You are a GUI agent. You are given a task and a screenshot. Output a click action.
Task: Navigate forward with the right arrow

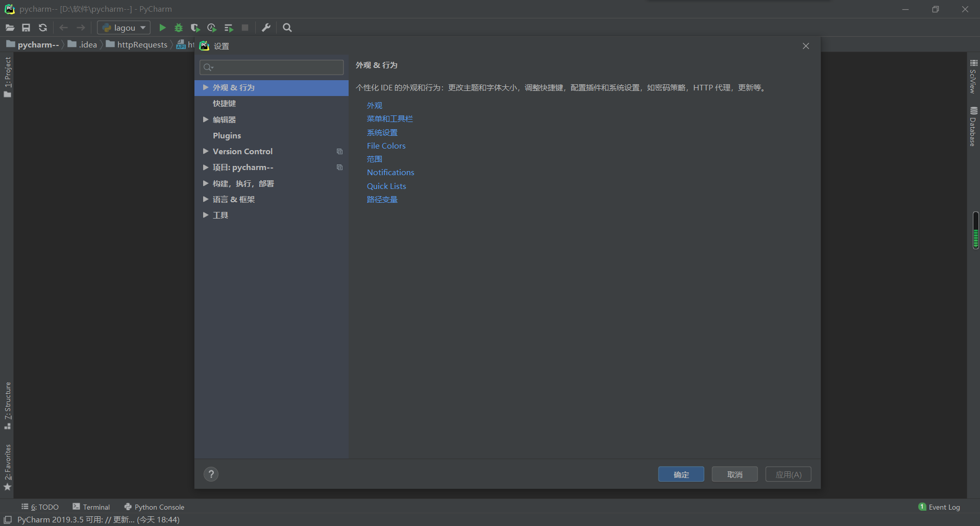point(81,28)
